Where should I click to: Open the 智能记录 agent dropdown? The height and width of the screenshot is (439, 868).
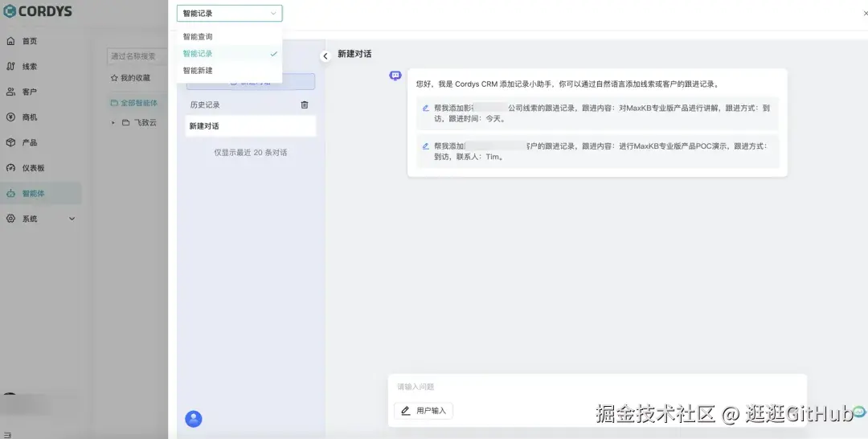tap(229, 14)
